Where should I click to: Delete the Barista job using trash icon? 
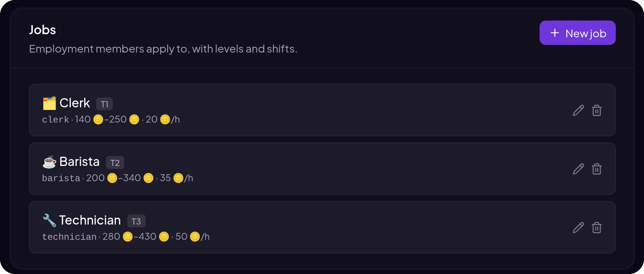[x=597, y=169]
